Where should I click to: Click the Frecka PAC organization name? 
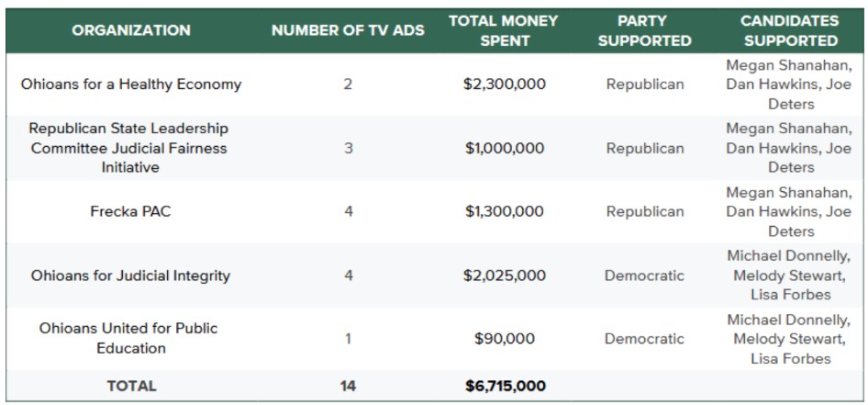point(131,212)
